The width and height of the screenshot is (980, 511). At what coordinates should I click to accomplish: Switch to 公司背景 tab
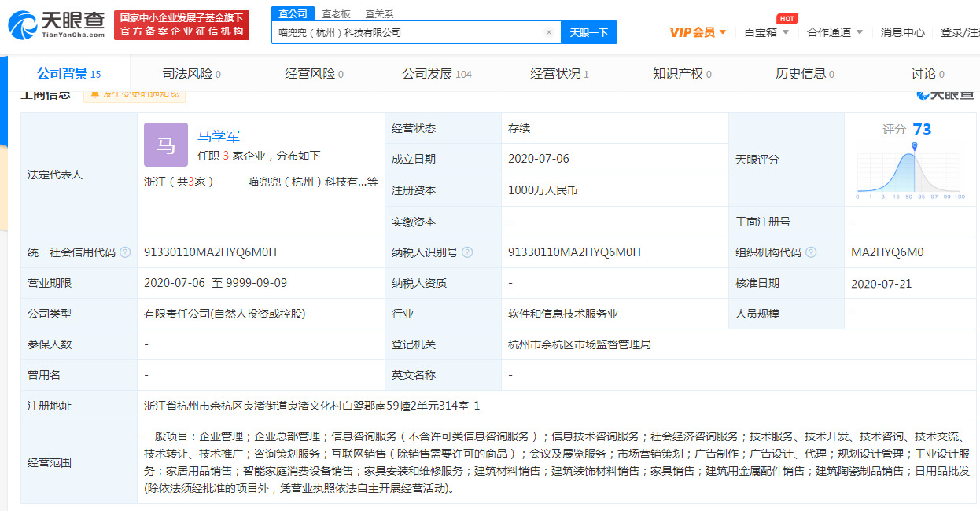[68, 74]
